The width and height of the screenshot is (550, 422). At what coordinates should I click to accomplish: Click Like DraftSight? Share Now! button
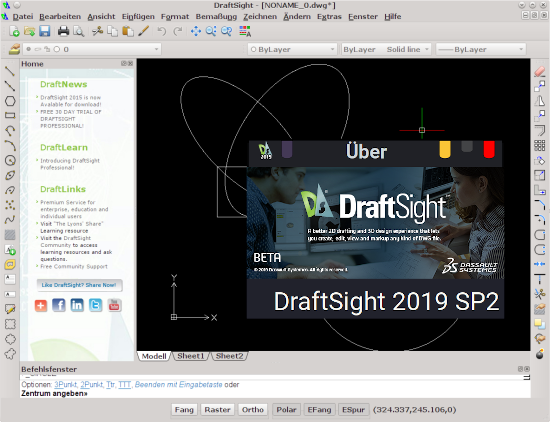[x=79, y=285]
